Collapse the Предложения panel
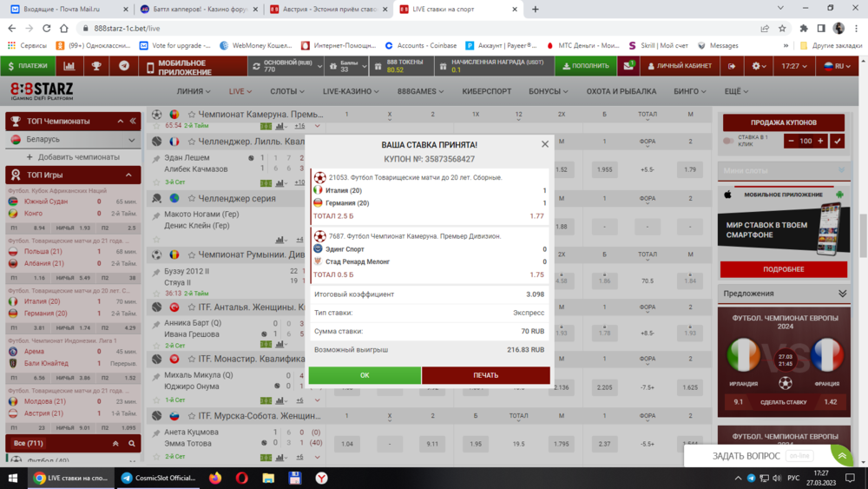 click(x=842, y=294)
